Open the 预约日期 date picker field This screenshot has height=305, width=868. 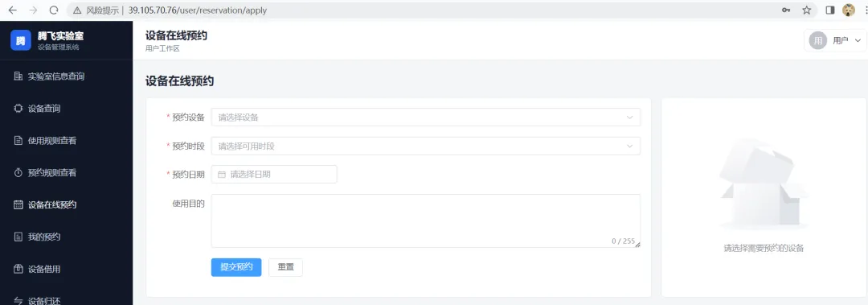click(x=274, y=174)
